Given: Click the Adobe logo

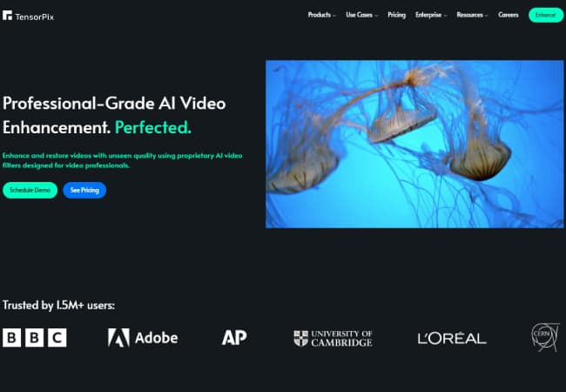Looking at the screenshot, I should [x=143, y=337].
